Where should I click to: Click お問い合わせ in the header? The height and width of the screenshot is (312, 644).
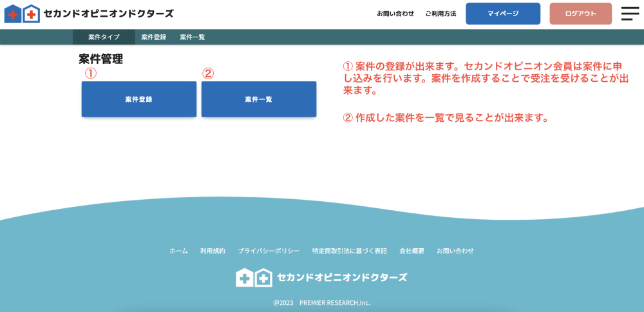tap(395, 14)
